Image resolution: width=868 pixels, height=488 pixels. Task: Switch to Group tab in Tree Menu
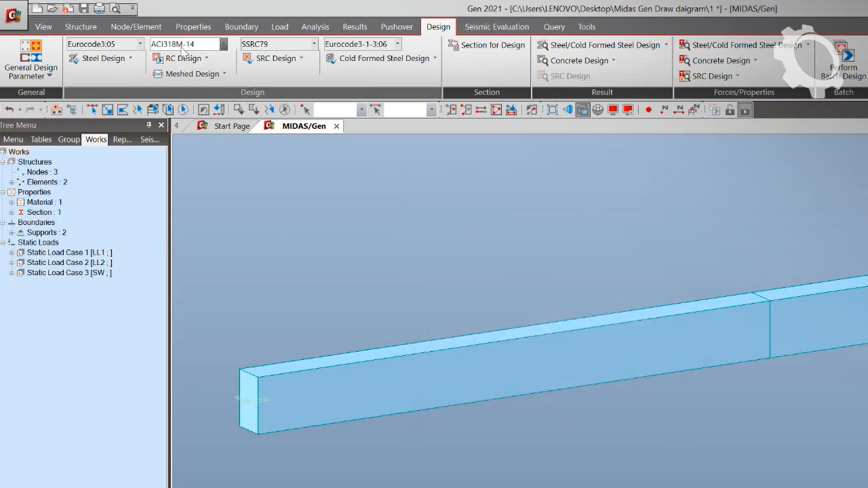pyautogui.click(x=68, y=140)
